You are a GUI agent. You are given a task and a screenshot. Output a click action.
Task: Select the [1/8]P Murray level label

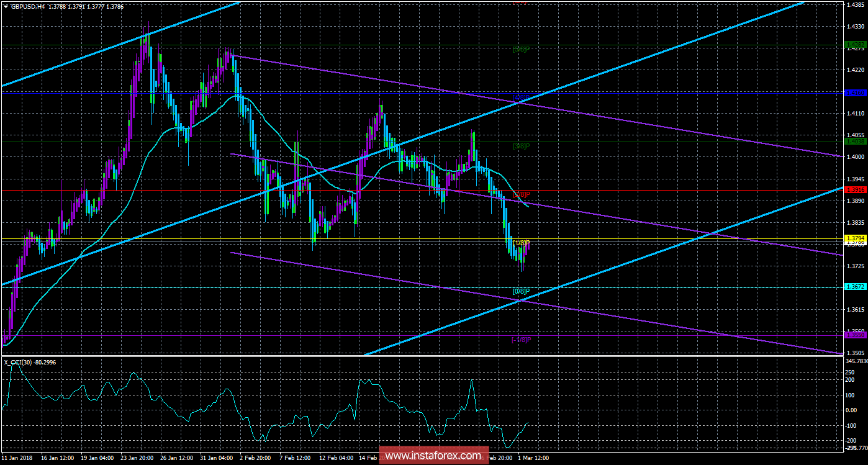click(x=521, y=243)
